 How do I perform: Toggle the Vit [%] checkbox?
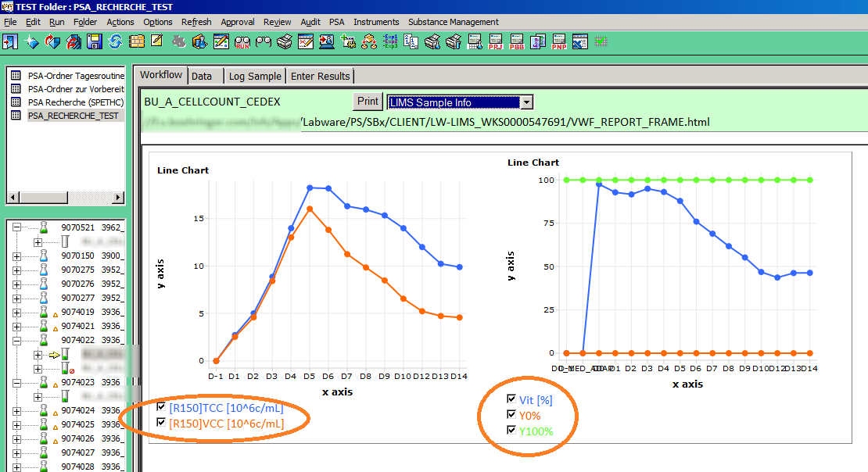point(512,399)
